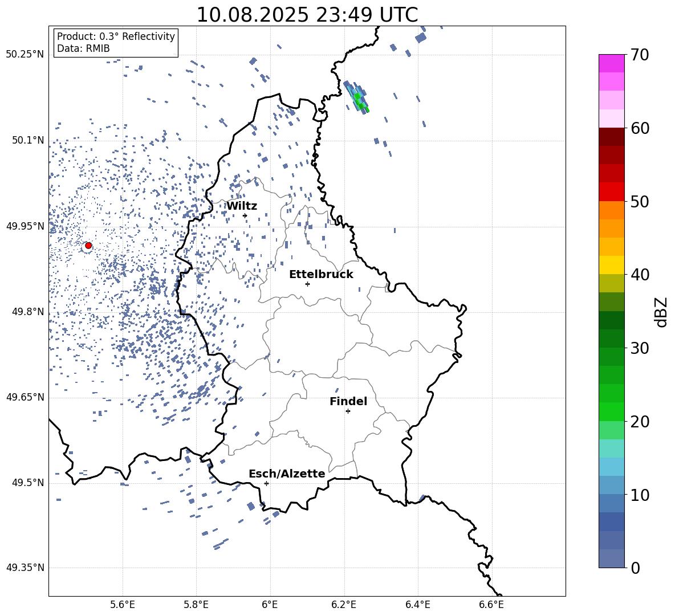
Task: Click the colorbar tick label 0
Action: coord(635,568)
